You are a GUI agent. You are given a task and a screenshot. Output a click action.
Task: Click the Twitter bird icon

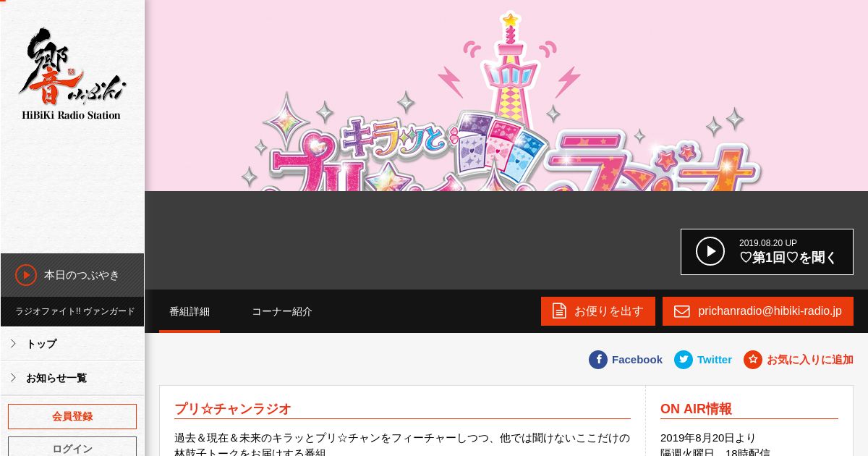(684, 360)
